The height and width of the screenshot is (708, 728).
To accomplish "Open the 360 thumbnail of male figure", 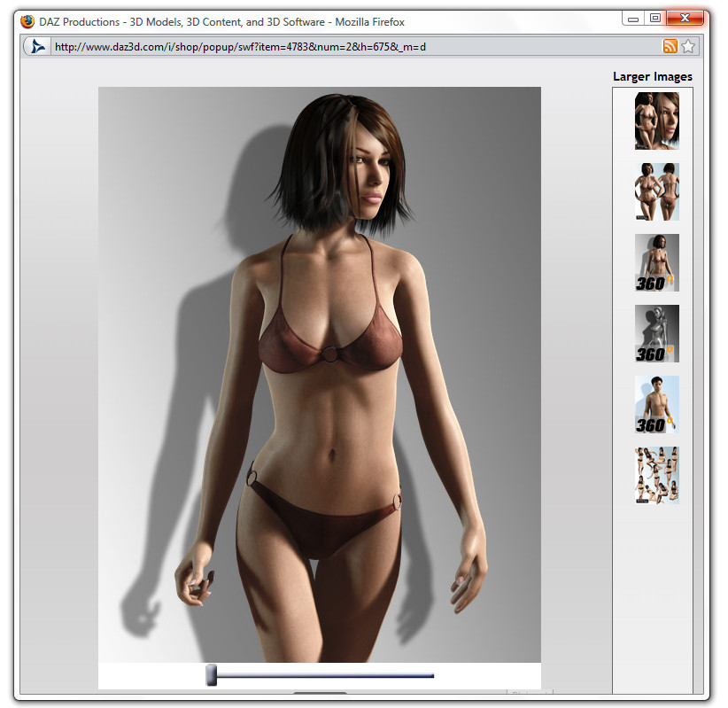I will pyautogui.click(x=656, y=404).
